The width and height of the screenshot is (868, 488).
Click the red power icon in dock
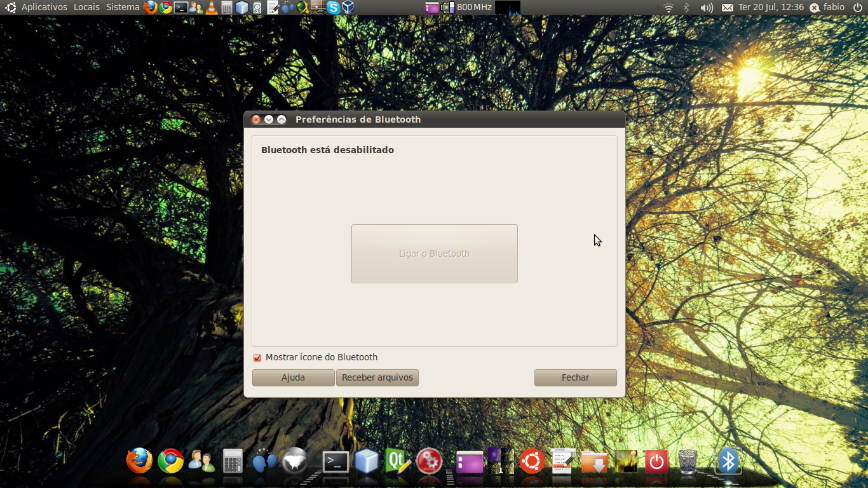tap(656, 461)
